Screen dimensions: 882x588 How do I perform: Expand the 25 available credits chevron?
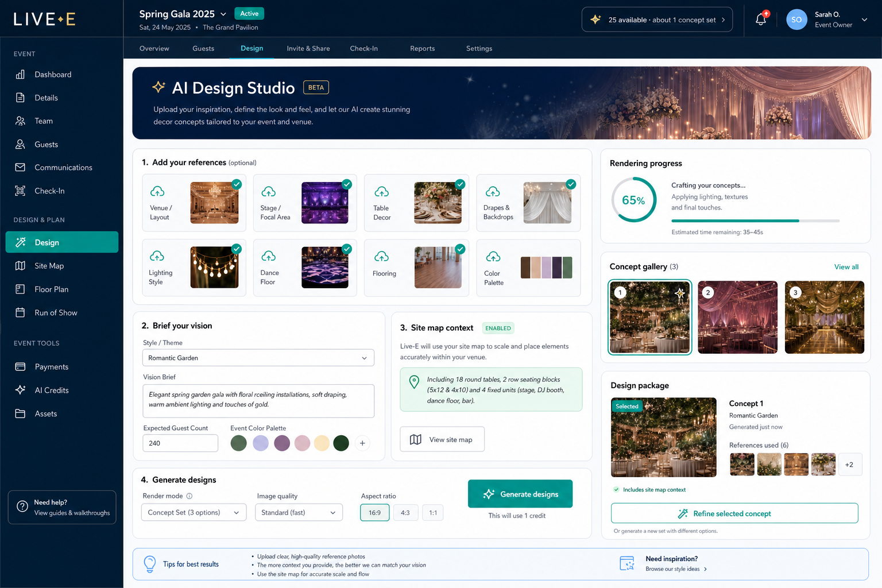pyautogui.click(x=723, y=20)
